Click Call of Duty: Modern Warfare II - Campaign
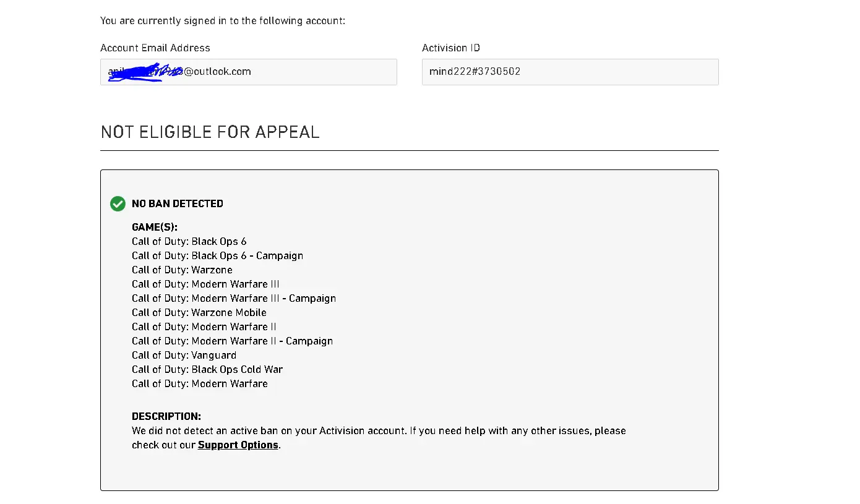This screenshot has height=504, width=860. point(233,341)
